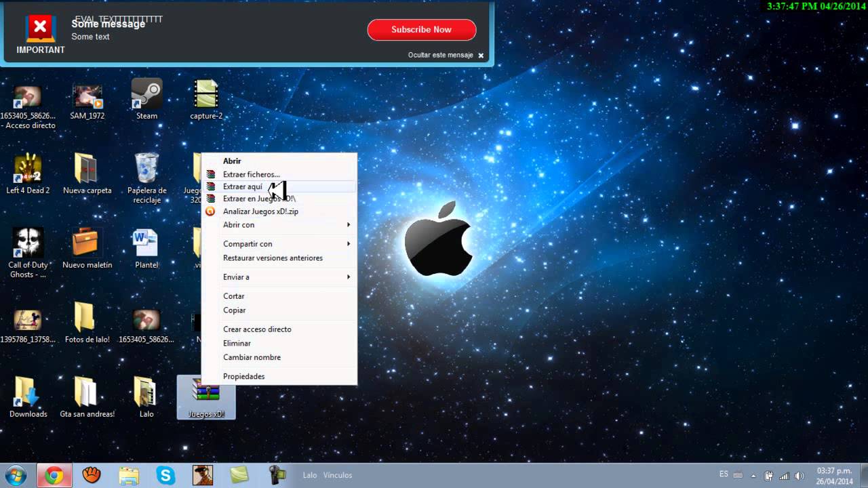
Task: Select the Steam desktop shortcut
Action: tap(146, 100)
